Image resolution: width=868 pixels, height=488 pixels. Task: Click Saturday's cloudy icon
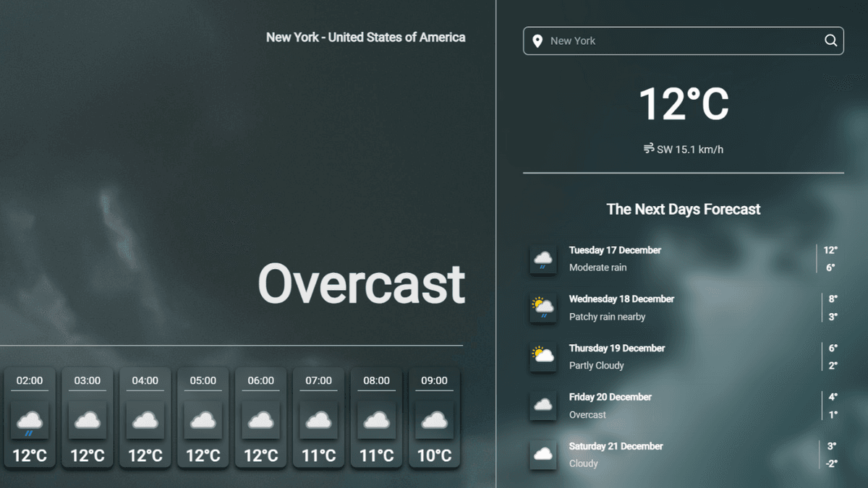pos(542,455)
